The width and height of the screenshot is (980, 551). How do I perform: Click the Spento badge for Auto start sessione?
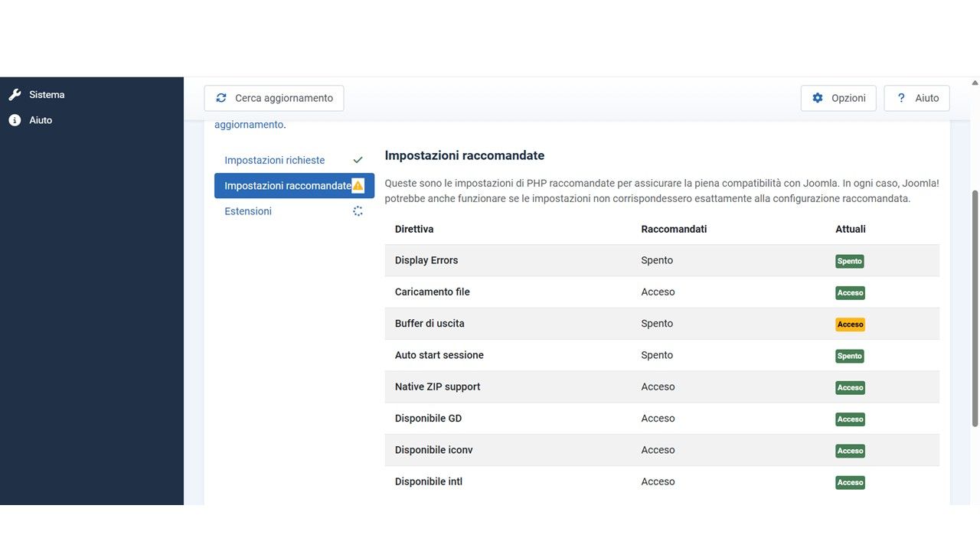[x=850, y=356]
